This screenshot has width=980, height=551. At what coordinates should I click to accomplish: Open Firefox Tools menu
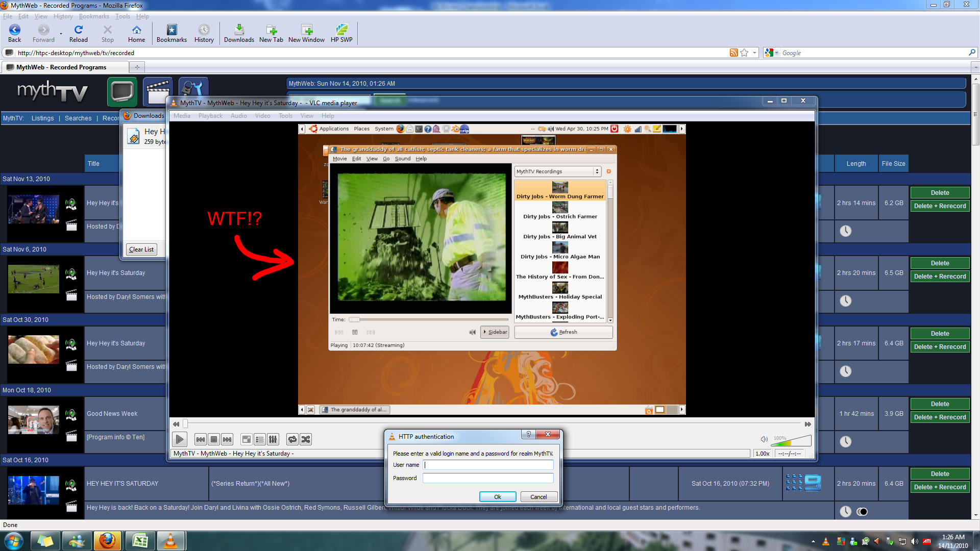[122, 16]
